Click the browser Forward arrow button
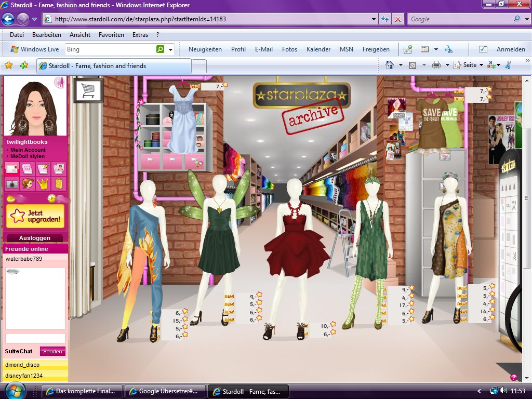Image resolution: width=532 pixels, height=399 pixels. (23, 19)
